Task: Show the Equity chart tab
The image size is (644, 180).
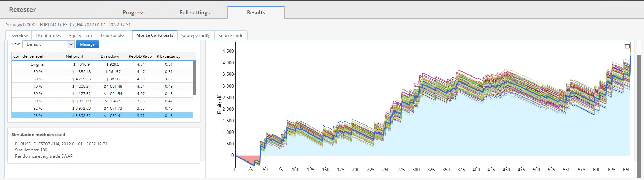Action: pos(81,35)
